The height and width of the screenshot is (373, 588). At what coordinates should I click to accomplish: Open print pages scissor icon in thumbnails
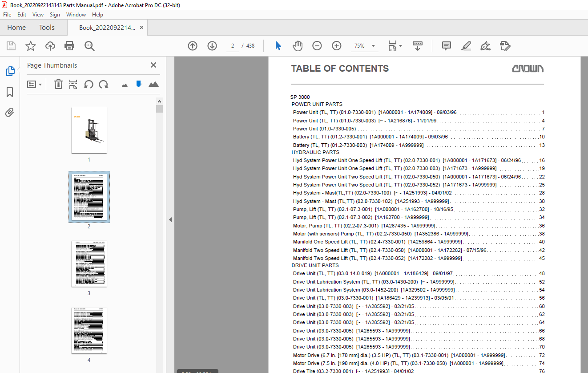[73, 84]
